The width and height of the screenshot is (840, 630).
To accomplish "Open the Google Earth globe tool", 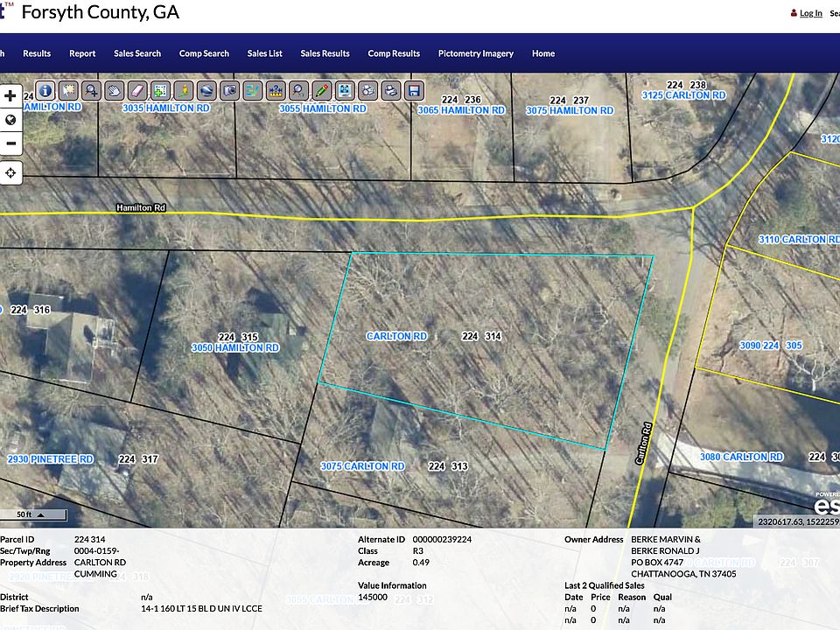I will [x=205, y=90].
